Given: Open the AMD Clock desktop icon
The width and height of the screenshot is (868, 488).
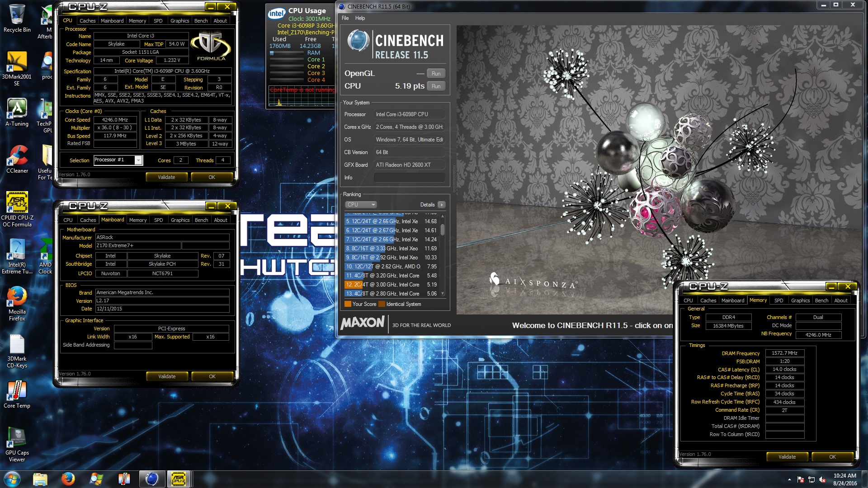Looking at the screenshot, I should click(x=45, y=257).
